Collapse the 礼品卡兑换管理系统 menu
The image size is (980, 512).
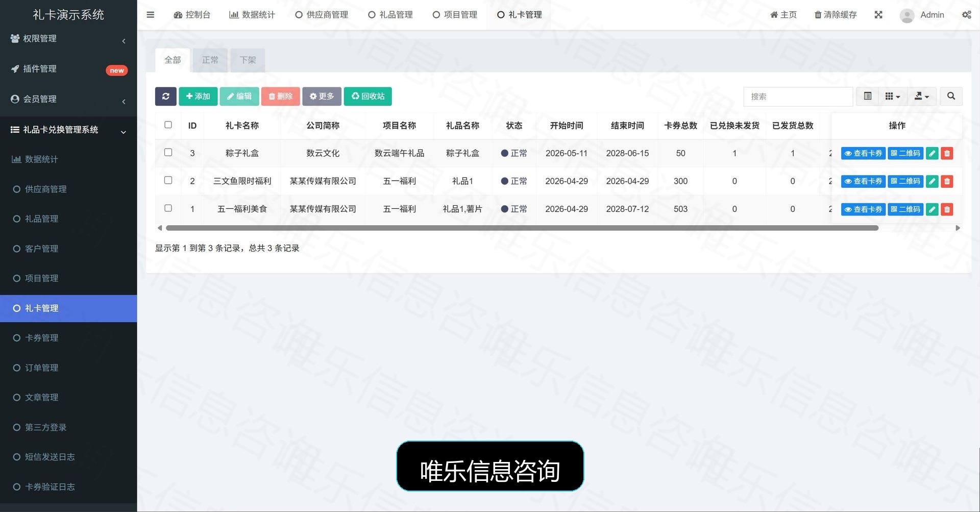[68, 130]
